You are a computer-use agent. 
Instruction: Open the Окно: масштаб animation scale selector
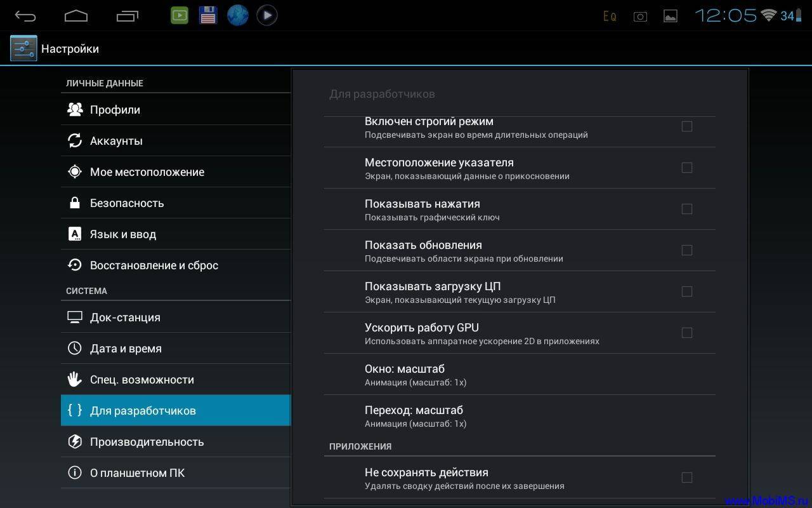pos(520,375)
